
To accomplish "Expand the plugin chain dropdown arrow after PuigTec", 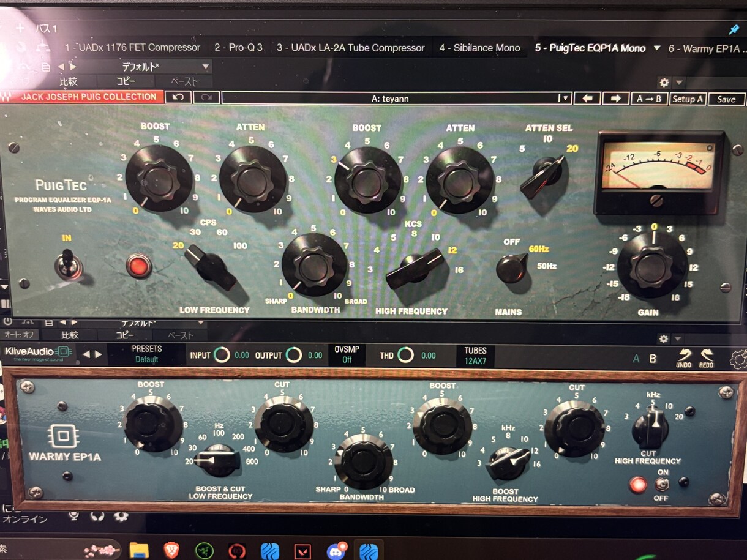I will [657, 48].
